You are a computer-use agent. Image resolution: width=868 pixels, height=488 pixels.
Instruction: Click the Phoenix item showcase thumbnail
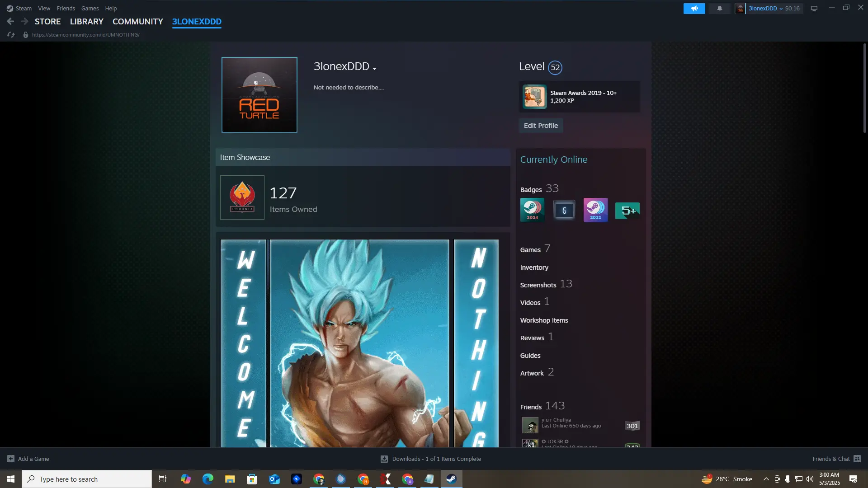coord(242,197)
